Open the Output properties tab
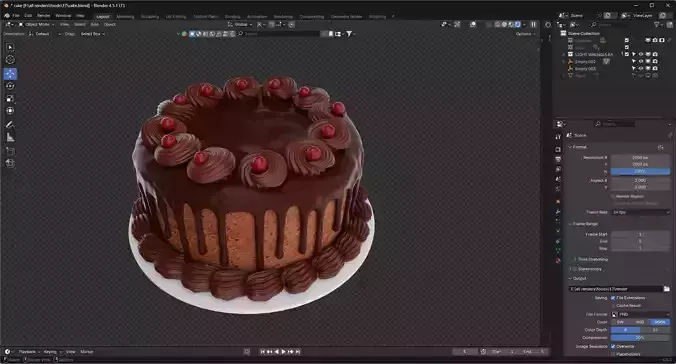The height and width of the screenshot is (364, 676). point(558,159)
